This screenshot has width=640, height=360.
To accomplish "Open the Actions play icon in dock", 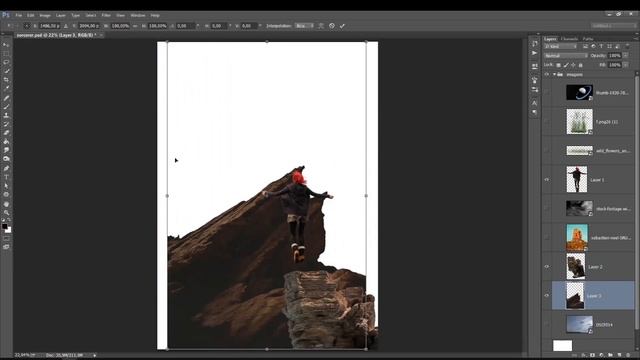I will click(534, 53).
